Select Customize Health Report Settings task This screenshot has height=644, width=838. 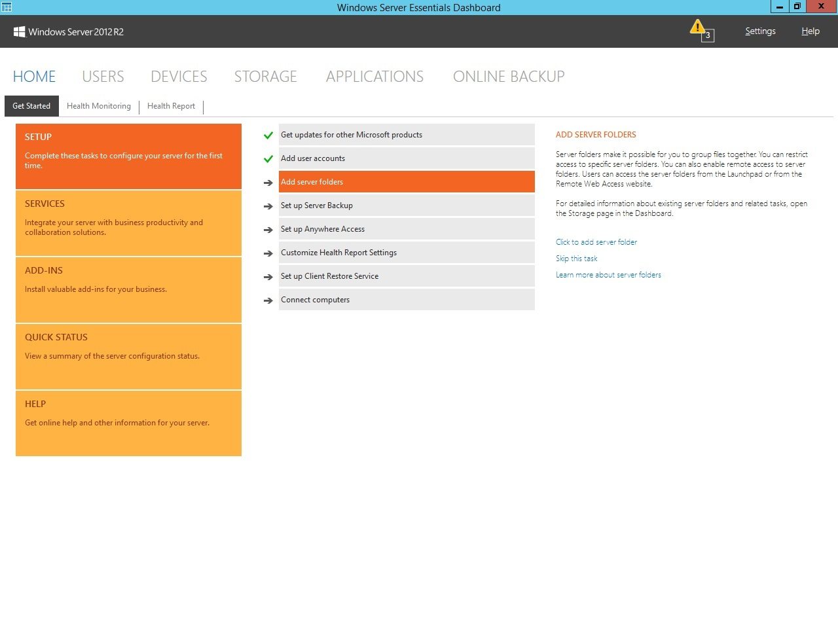407,253
